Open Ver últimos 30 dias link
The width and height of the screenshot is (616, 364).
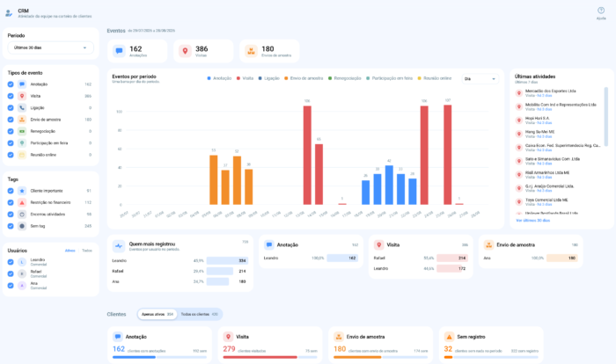click(x=532, y=221)
